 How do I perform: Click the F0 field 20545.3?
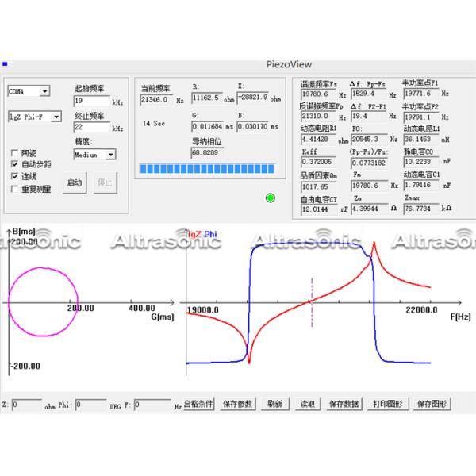coord(369,140)
